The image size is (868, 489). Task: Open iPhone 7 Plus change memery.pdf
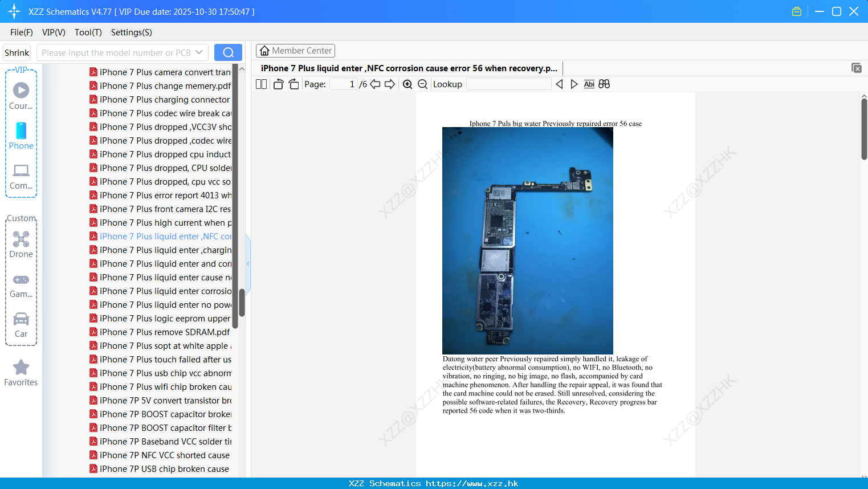(x=160, y=85)
